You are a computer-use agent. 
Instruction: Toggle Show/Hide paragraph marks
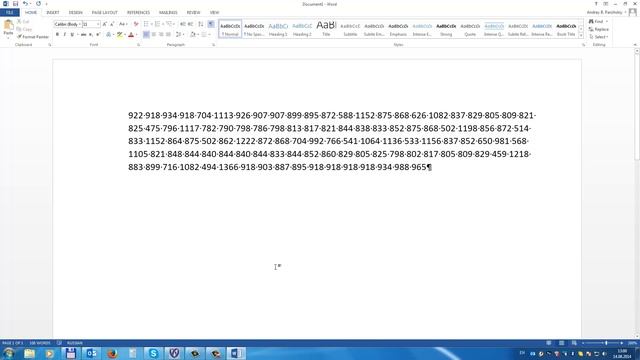(x=211, y=24)
